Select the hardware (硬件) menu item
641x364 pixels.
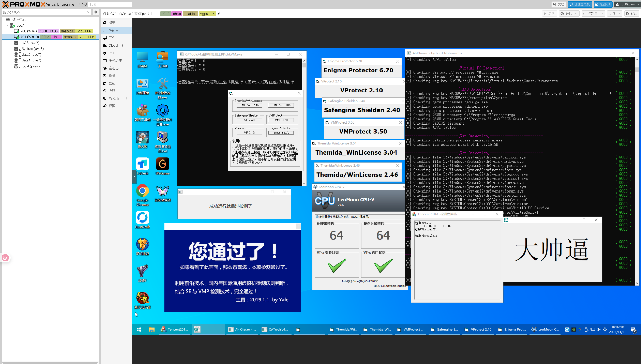(112, 38)
